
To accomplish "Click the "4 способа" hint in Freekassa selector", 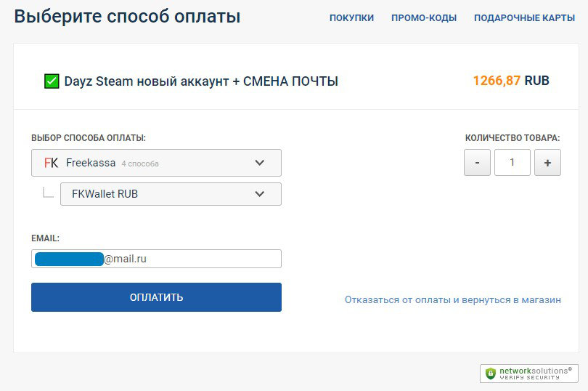I will tap(140, 164).
